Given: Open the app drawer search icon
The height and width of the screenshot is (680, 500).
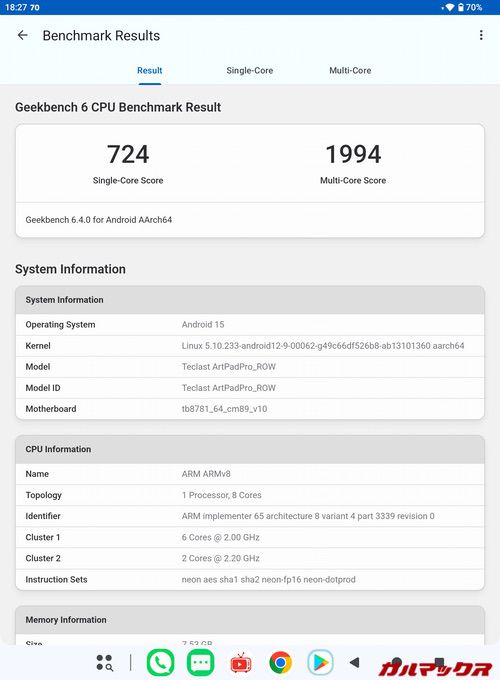Looking at the screenshot, I should pos(105,662).
